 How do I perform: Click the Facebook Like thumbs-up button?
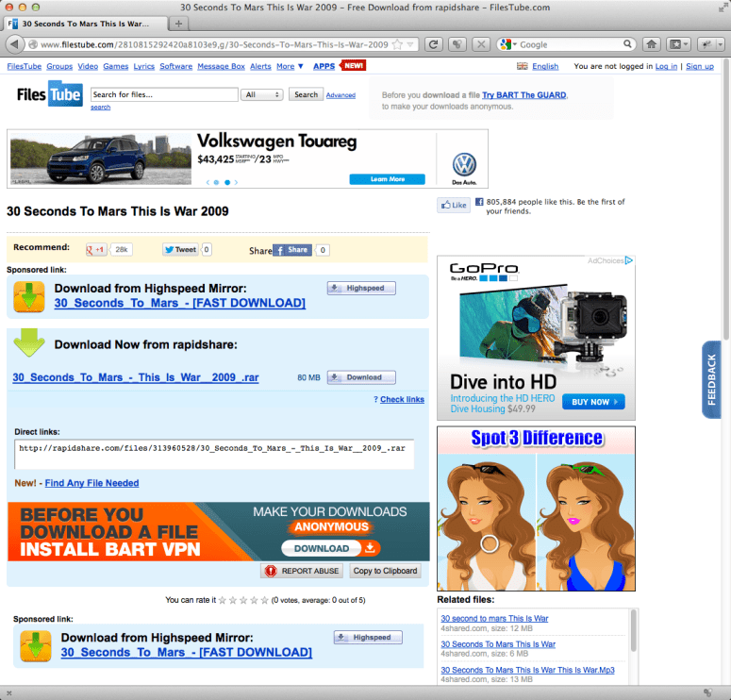point(453,205)
